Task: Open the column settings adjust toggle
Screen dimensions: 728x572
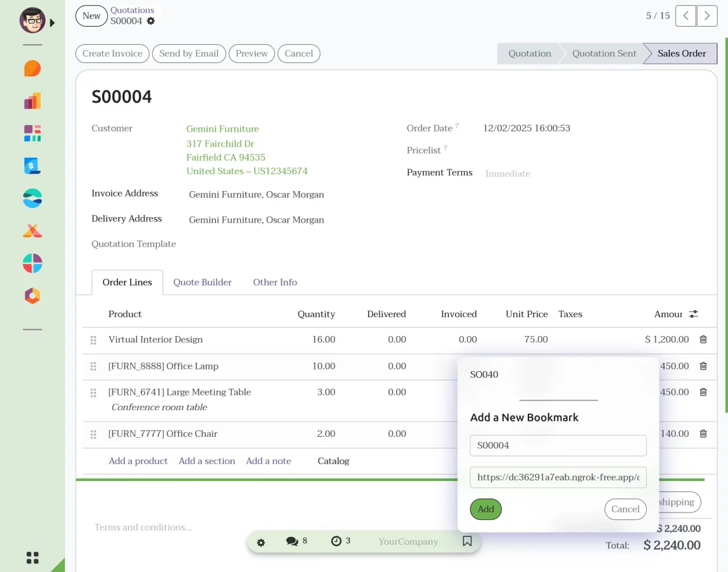Action: 693,314
